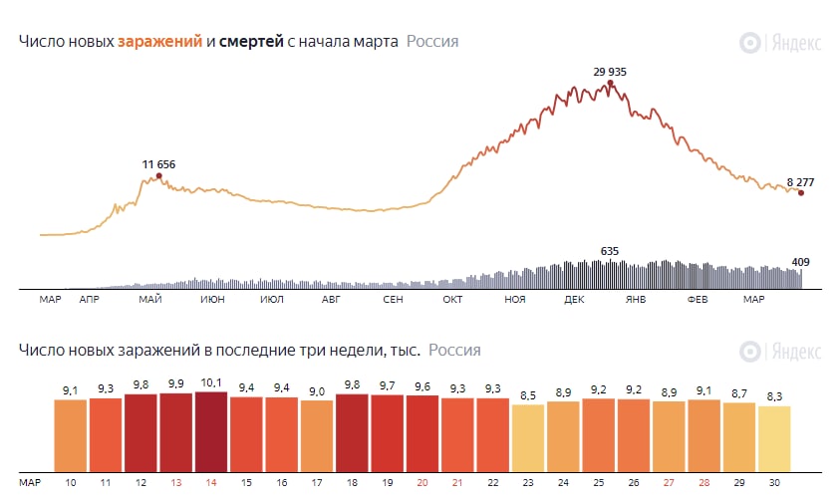Click the Yandex logo above the top chart

[x=780, y=44]
